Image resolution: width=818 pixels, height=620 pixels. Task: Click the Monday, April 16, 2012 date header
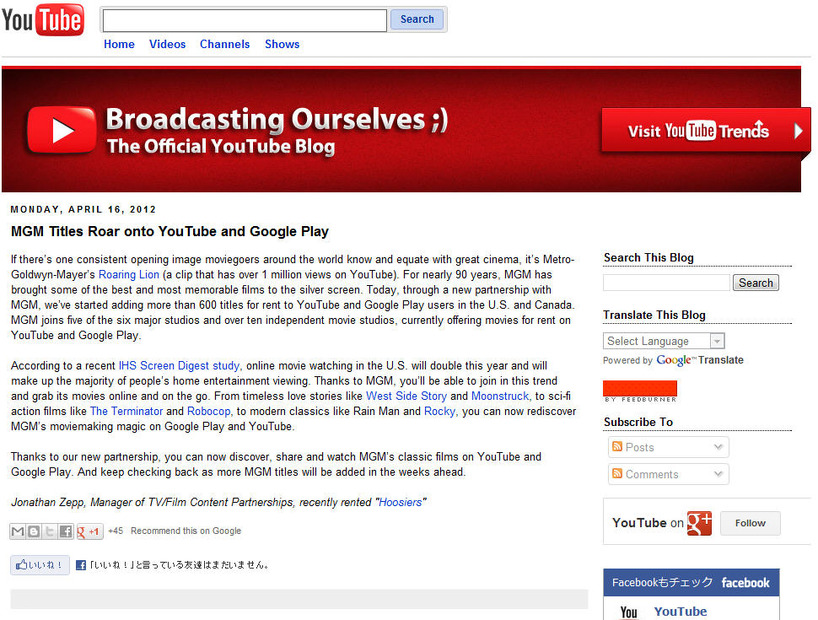[83, 209]
